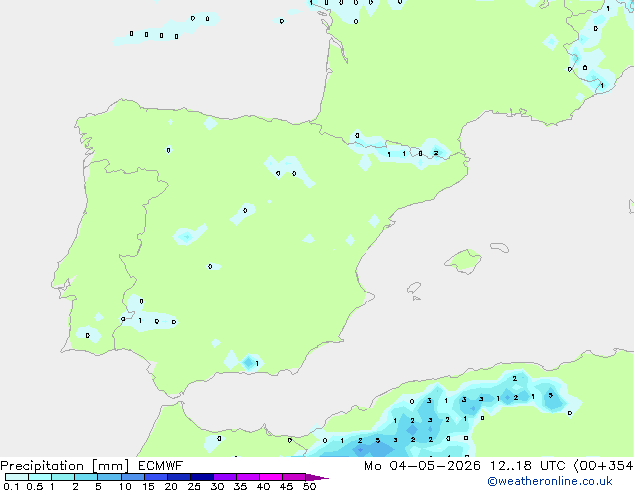Select the 2–5 mm legend swatch
Screen dimensions: 634x490
[x=86, y=477]
